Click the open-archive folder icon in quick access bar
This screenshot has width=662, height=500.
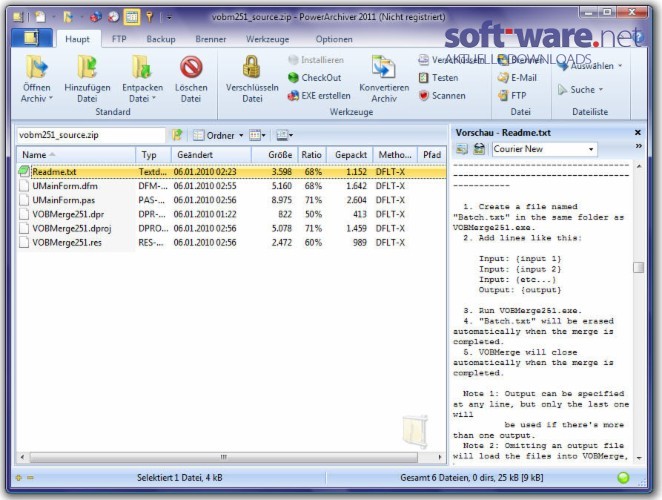click(x=68, y=17)
